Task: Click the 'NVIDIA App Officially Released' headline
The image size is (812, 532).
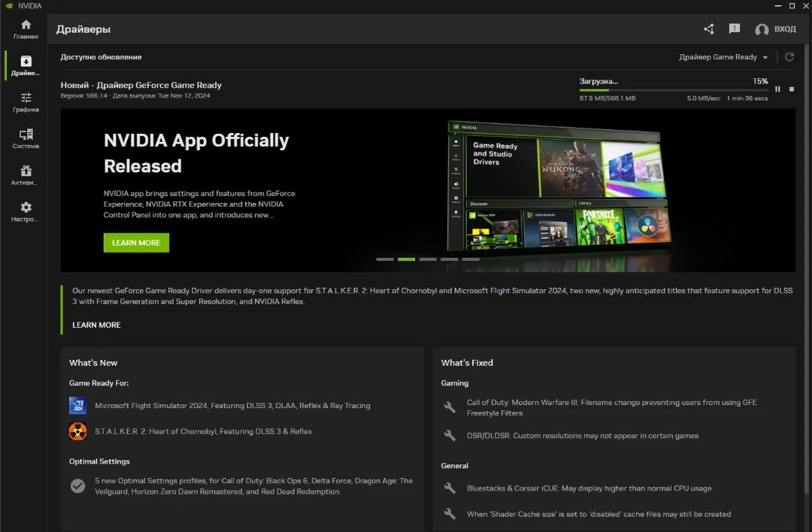Action: [196, 153]
